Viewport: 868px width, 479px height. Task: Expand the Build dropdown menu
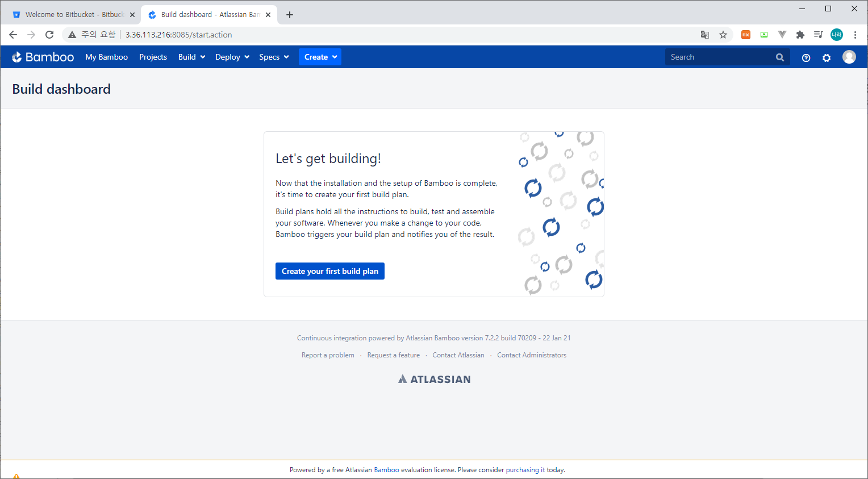click(191, 57)
